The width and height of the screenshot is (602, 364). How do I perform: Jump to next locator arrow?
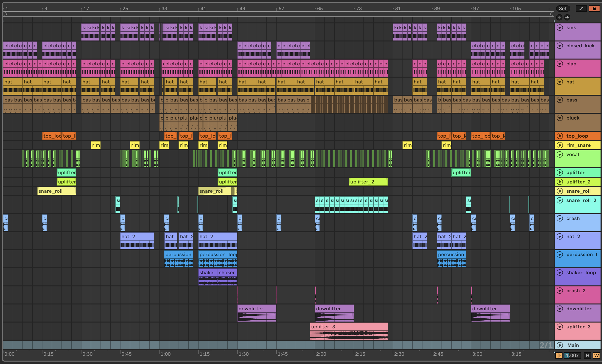coord(567,17)
